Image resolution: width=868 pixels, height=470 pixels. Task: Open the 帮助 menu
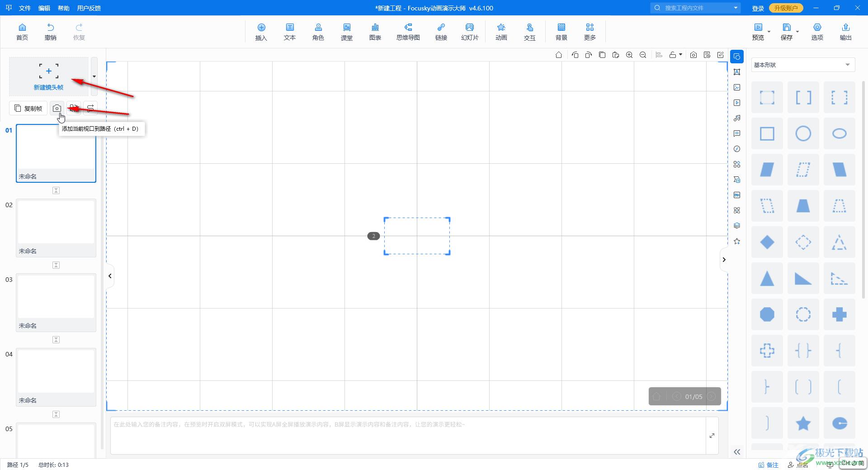point(64,8)
